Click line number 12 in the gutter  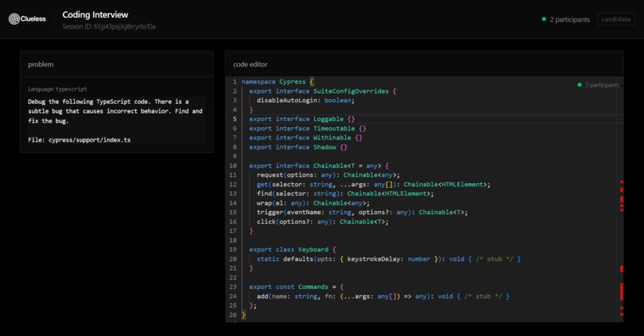[x=233, y=184]
